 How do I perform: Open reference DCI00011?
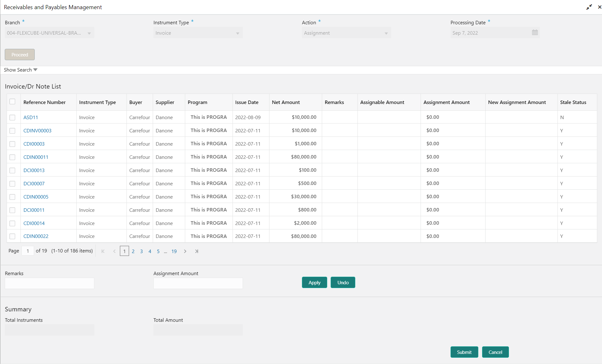click(34, 210)
